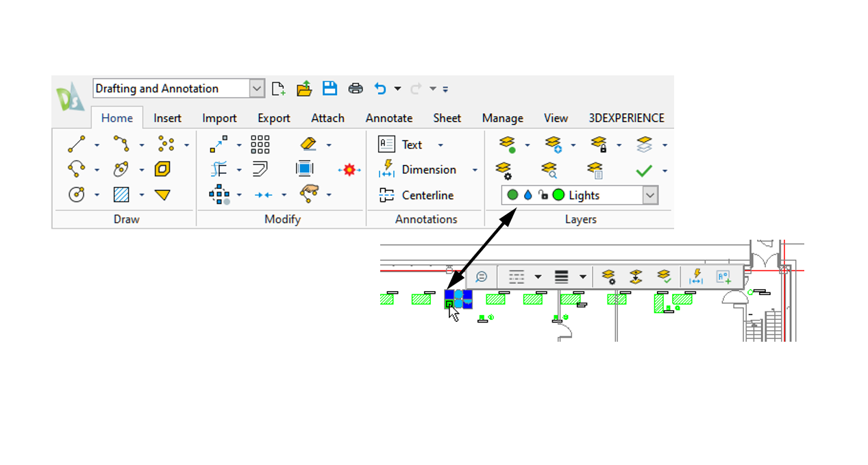Image resolution: width=868 pixels, height=465 pixels.
Task: Open the Layers Manager icon with gear
Action: [x=504, y=170]
